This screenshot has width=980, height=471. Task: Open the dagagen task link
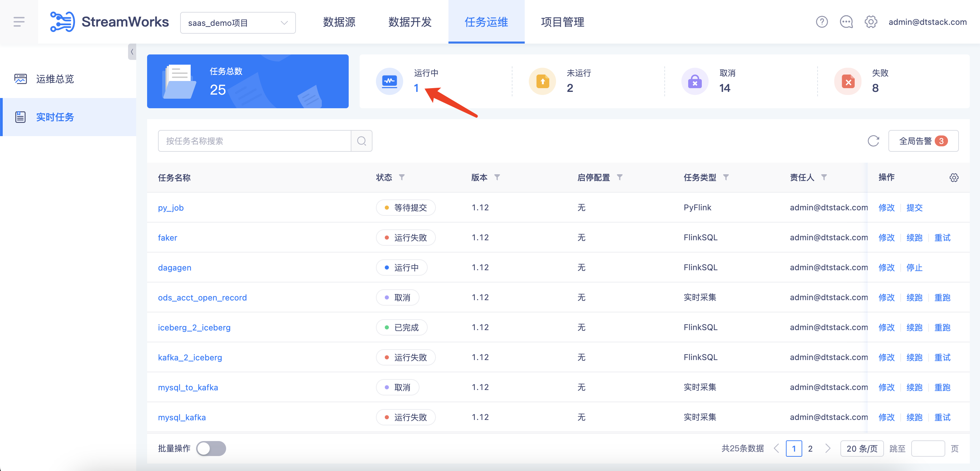point(175,267)
